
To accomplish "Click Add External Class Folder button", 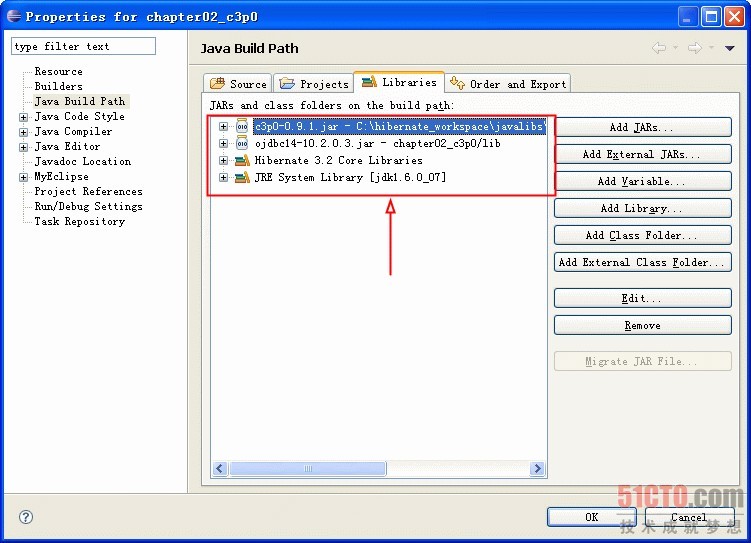I will pyautogui.click(x=643, y=262).
